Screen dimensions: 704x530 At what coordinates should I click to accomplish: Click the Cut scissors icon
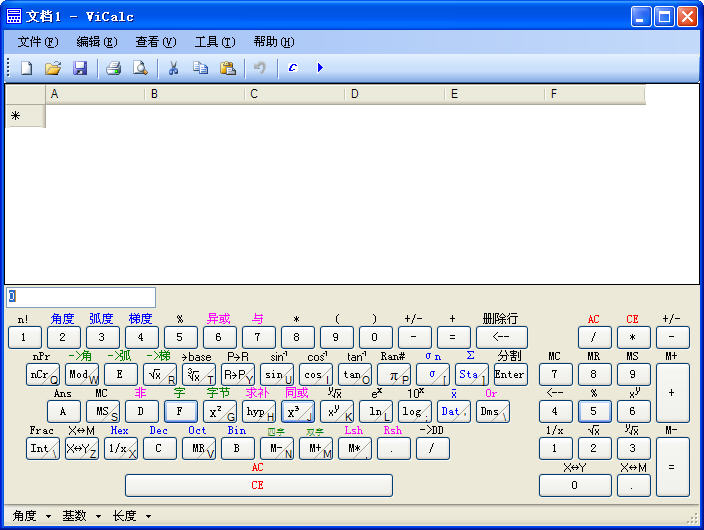pyautogui.click(x=173, y=68)
